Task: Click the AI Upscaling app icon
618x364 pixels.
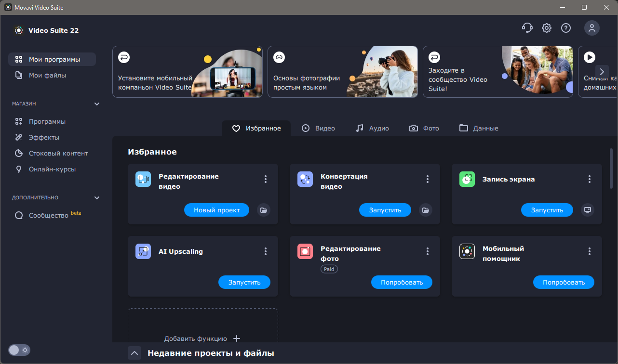Action: tap(143, 251)
